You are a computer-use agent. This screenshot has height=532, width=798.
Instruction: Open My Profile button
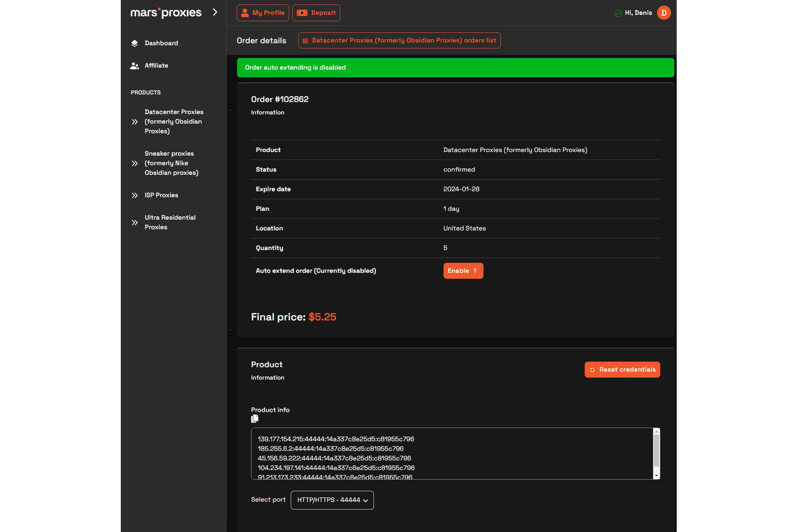coord(263,13)
